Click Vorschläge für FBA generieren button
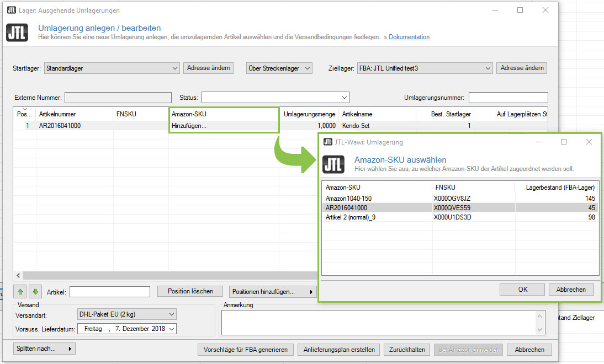The width and height of the screenshot is (604, 364). click(x=246, y=349)
